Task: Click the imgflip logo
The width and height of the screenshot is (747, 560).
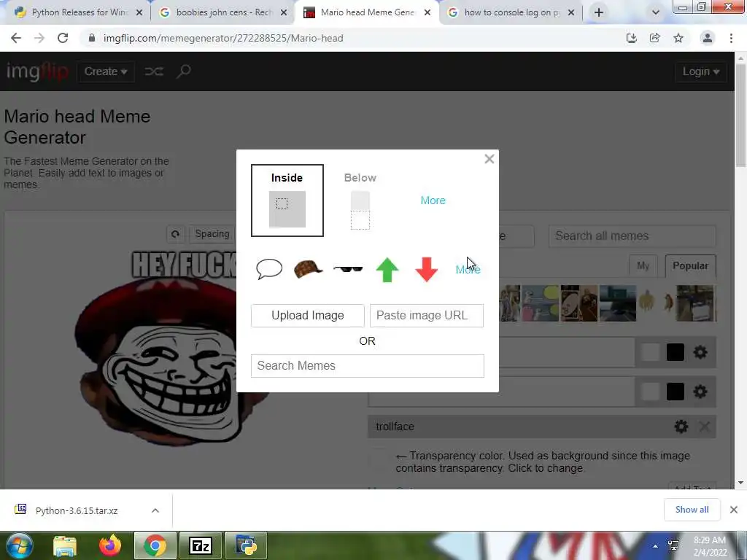Action: click(37, 71)
